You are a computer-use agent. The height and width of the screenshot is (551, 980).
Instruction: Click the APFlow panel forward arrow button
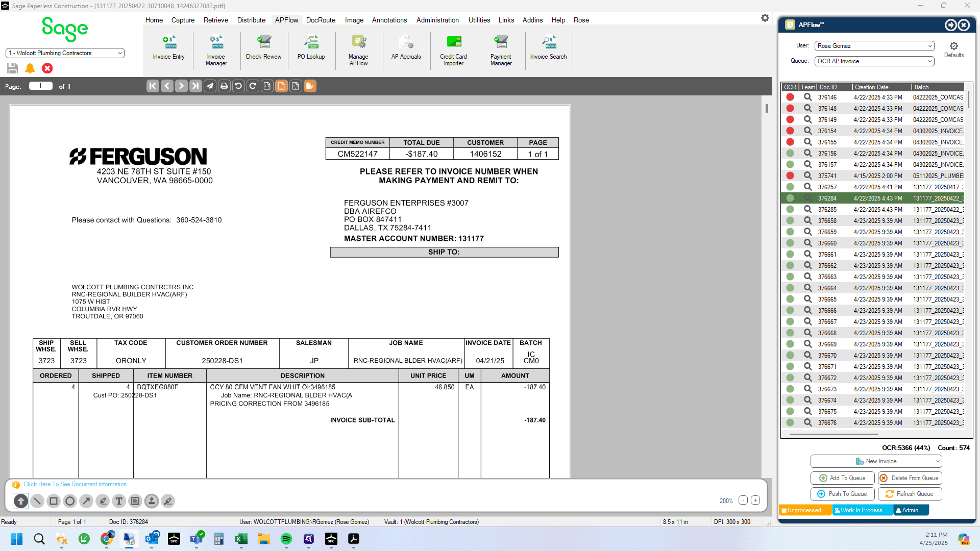click(950, 25)
